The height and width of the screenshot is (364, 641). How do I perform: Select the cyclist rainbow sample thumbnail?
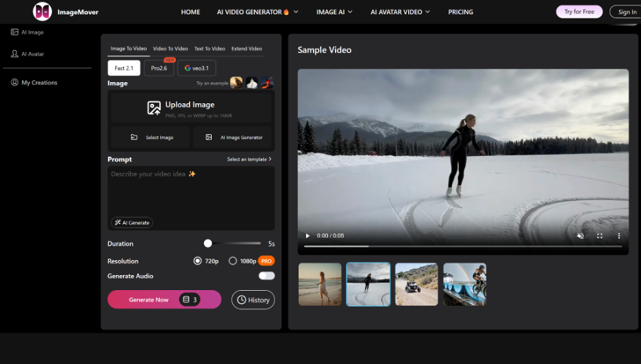click(x=465, y=285)
